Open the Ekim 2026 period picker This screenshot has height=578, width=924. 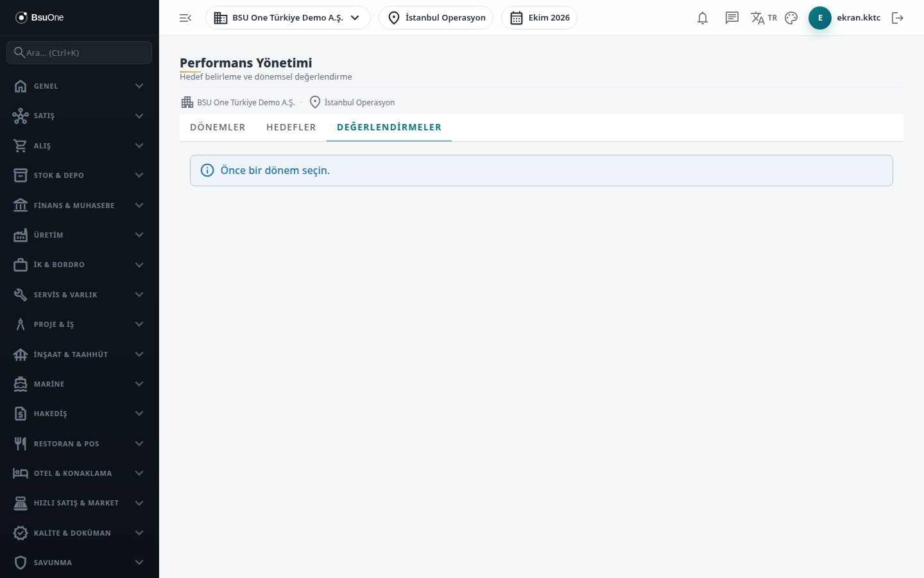(539, 18)
